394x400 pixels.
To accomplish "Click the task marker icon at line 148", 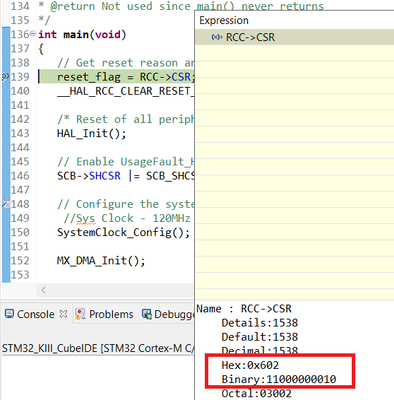I will click(6, 204).
